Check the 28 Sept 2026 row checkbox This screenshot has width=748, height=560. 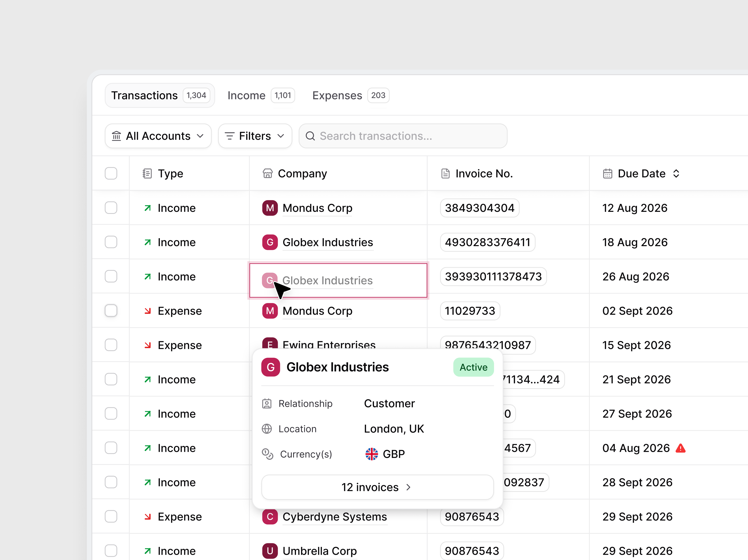click(111, 482)
